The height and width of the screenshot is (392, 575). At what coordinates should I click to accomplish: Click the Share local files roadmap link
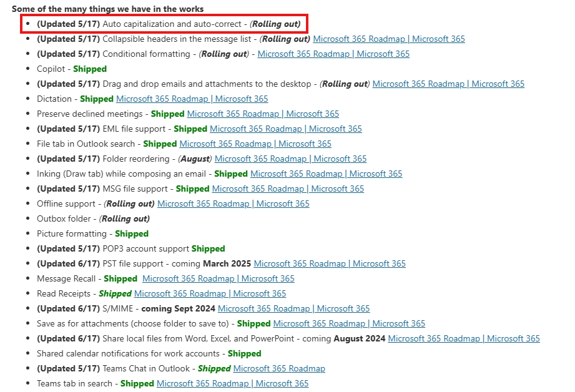point(464,338)
